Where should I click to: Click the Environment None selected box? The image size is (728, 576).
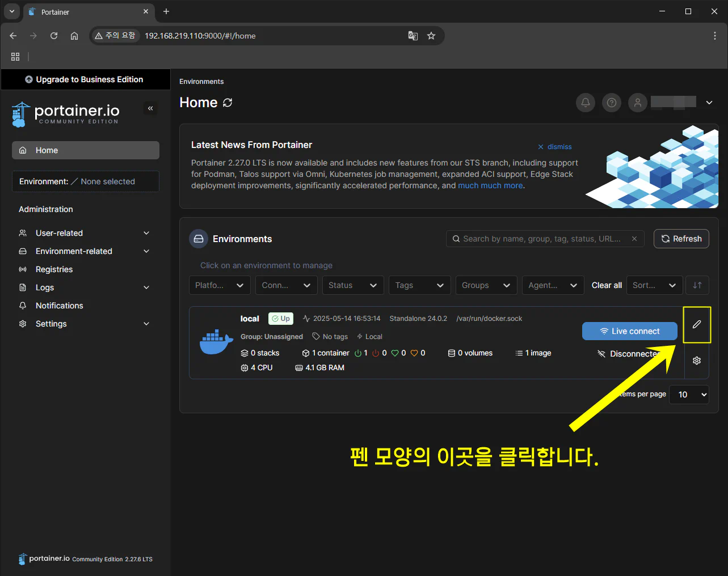click(x=86, y=181)
